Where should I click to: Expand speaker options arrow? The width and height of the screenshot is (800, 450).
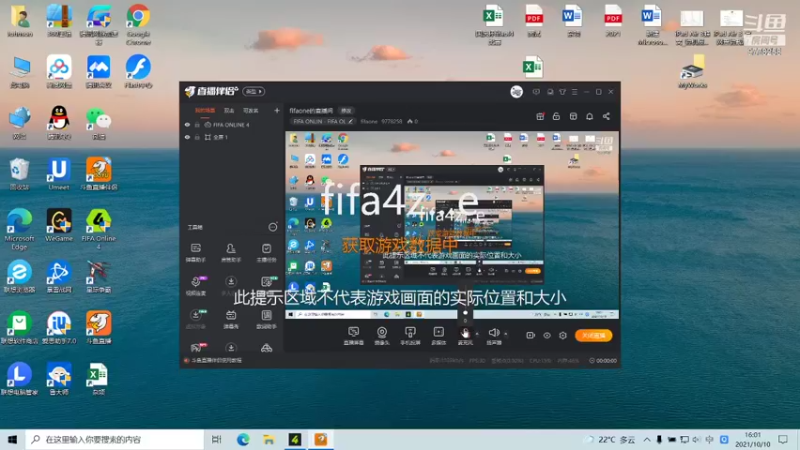tap(506, 334)
